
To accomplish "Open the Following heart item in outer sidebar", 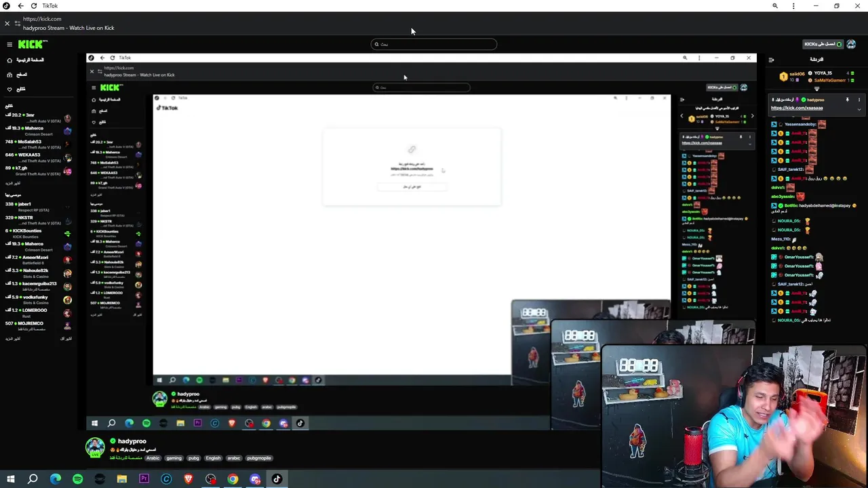I will (x=16, y=89).
